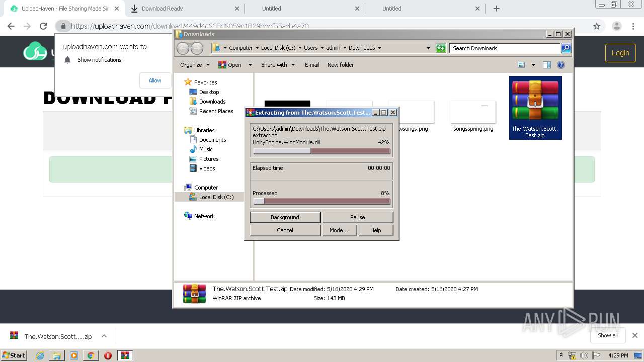Image resolution: width=644 pixels, height=362 pixels.
Task: Go back in Explorer navigation
Action: [183, 48]
